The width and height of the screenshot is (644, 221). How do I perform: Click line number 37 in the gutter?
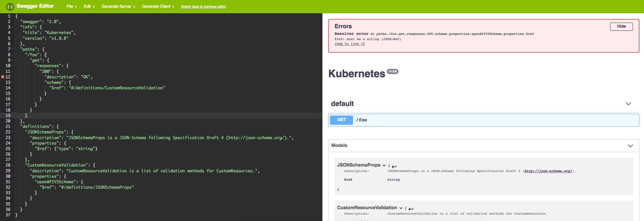coord(8,215)
